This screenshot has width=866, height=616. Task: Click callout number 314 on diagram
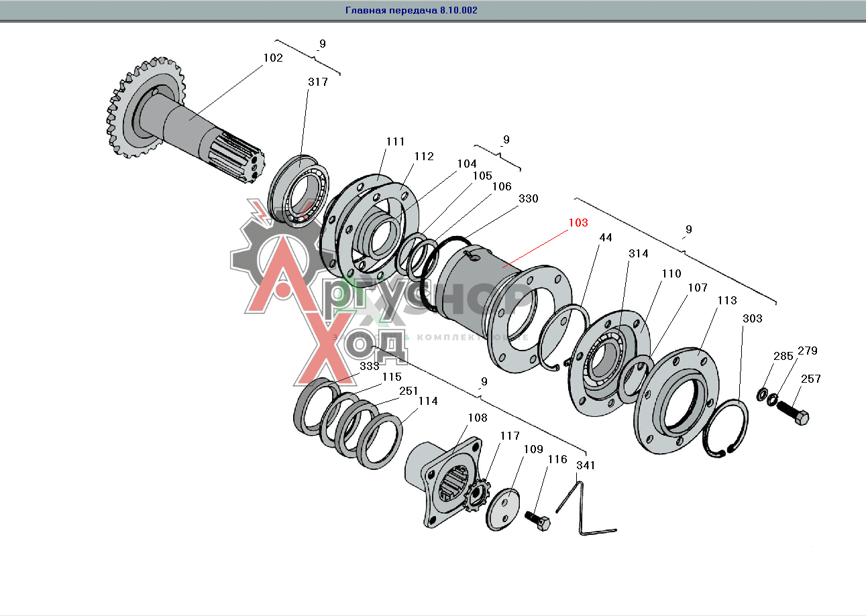pyautogui.click(x=638, y=254)
